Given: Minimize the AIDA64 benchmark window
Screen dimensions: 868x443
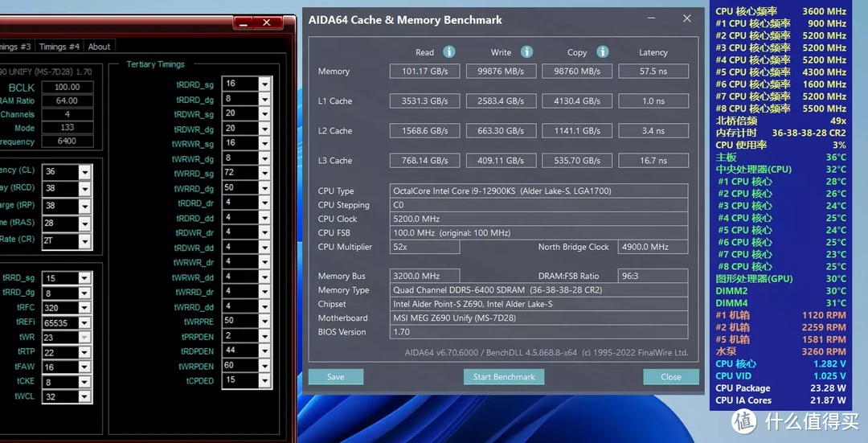Looking at the screenshot, I should pos(651,18).
